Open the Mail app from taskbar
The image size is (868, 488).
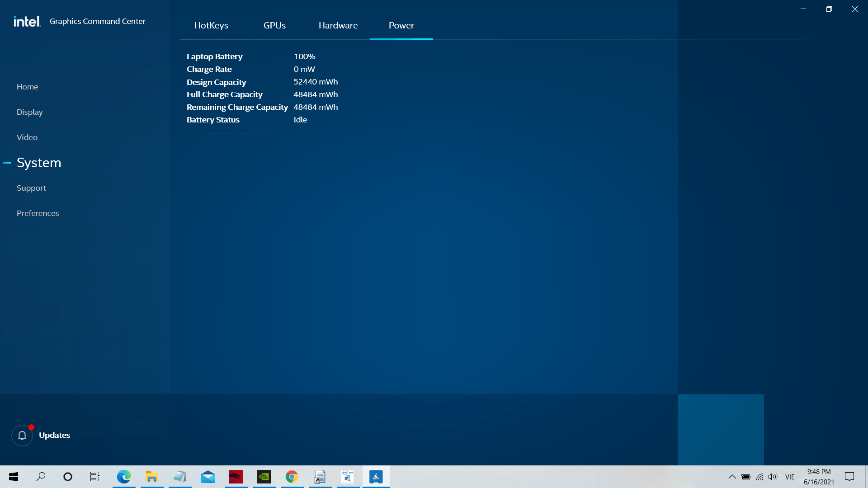tap(208, 477)
